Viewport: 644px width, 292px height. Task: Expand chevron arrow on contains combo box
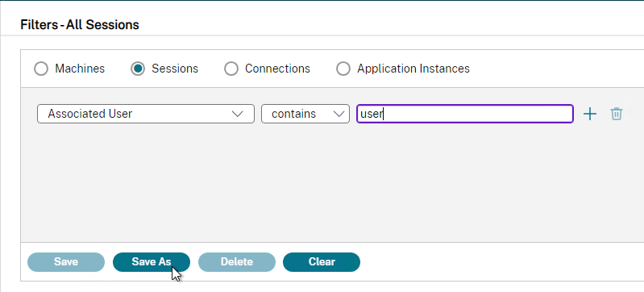point(339,114)
